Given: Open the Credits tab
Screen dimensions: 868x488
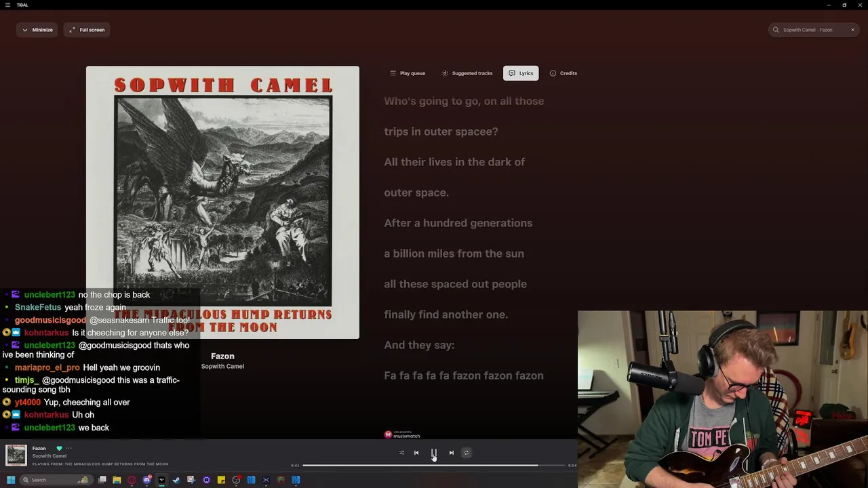Looking at the screenshot, I should 564,73.
